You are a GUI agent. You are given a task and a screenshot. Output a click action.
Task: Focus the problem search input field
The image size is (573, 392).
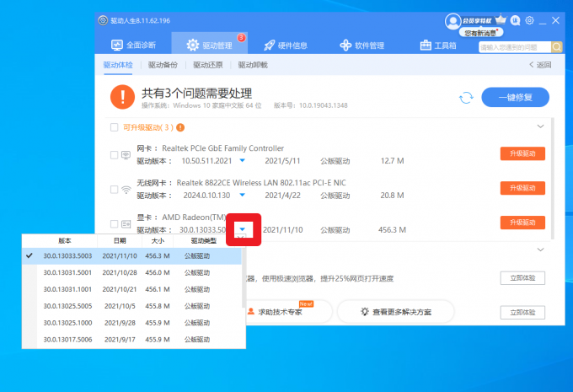(515, 47)
